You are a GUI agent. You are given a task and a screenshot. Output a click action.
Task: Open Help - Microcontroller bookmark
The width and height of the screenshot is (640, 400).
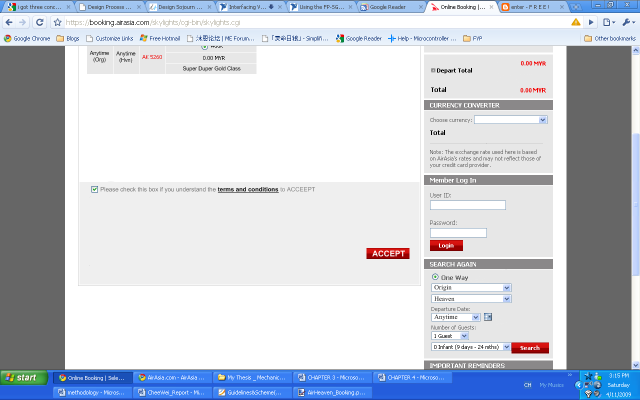pos(422,38)
